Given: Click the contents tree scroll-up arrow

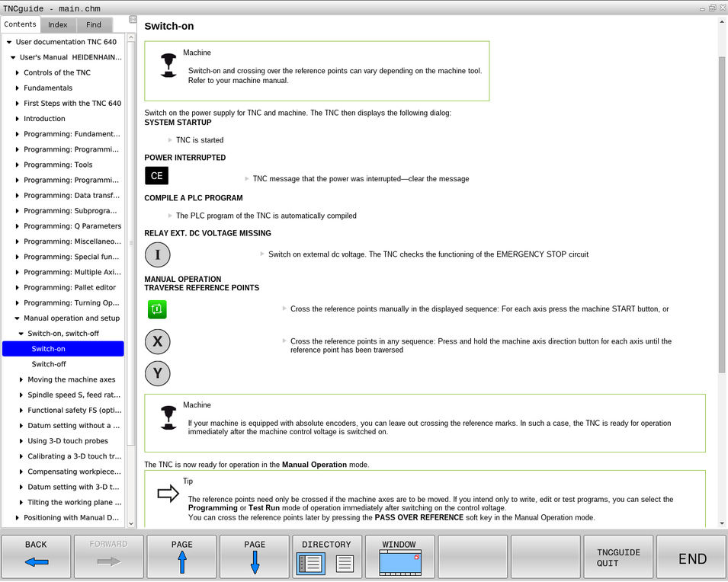Looking at the screenshot, I should tap(131, 37).
